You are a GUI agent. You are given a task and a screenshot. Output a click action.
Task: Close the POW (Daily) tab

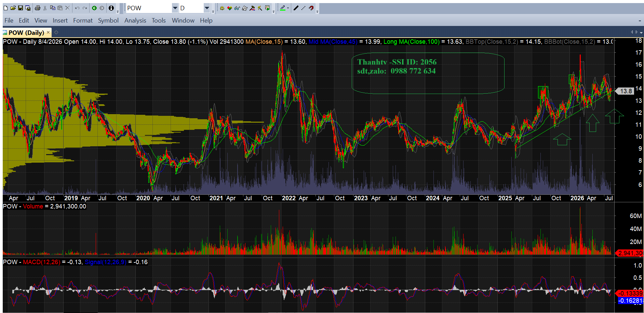click(48, 32)
